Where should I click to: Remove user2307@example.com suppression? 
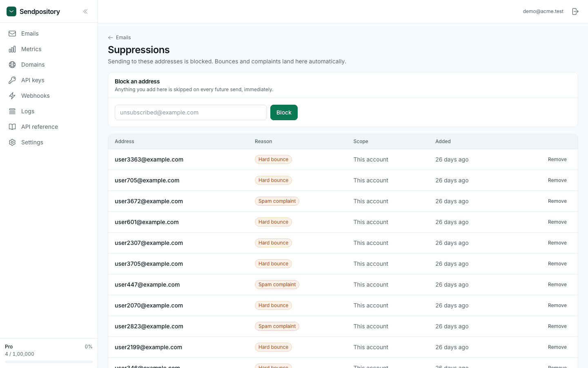click(557, 243)
